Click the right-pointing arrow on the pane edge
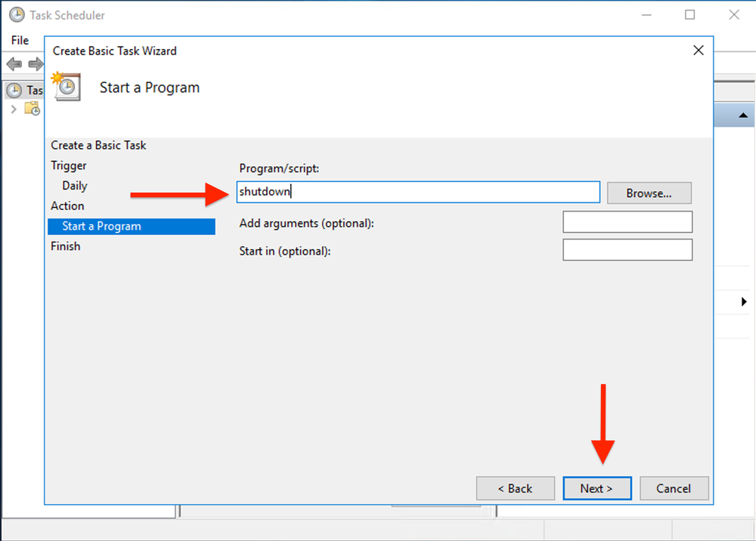The height and width of the screenshot is (541, 756). click(744, 301)
